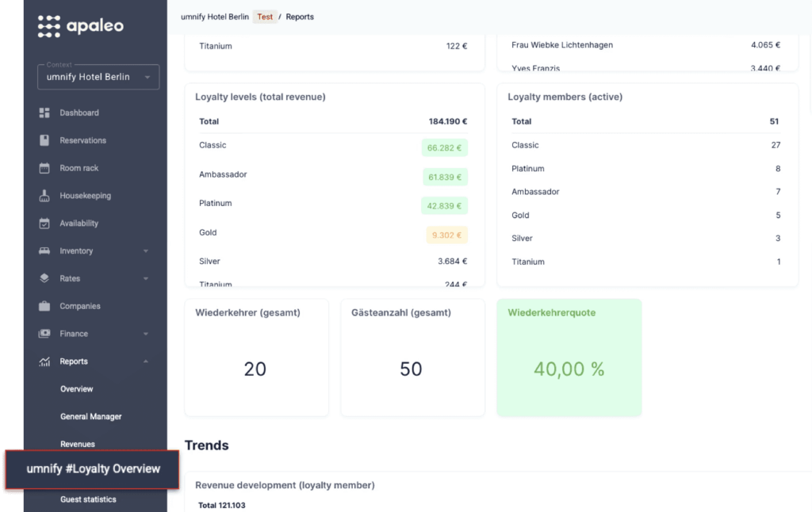Click the umnify Hotel Berlin breadcrumb
This screenshot has height=512, width=812.
point(215,17)
